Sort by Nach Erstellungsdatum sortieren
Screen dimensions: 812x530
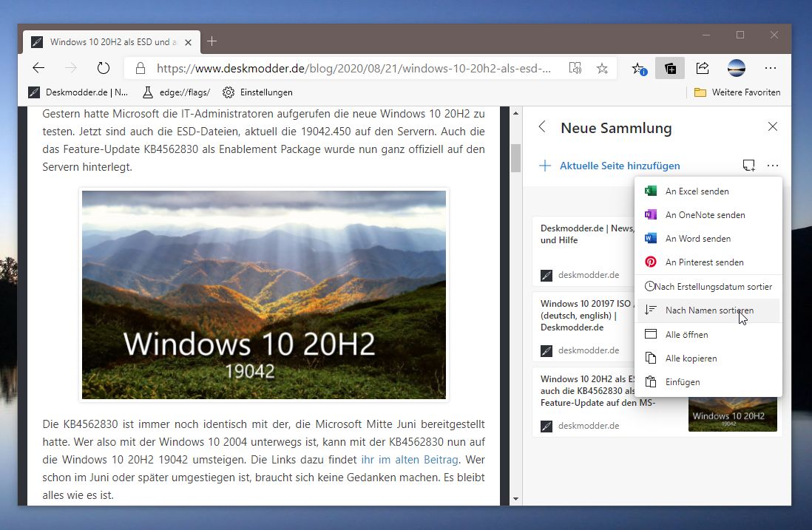coord(708,286)
